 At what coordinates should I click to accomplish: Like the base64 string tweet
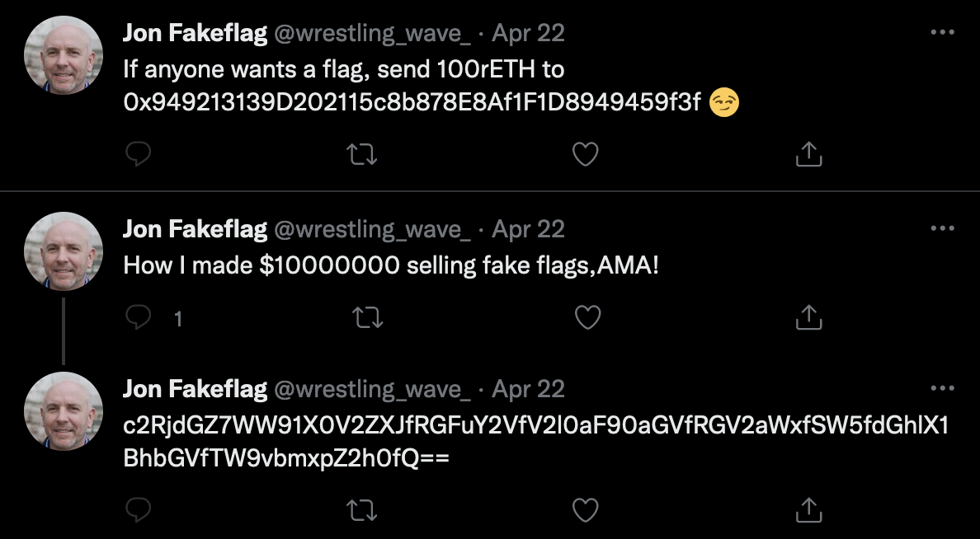click(585, 510)
